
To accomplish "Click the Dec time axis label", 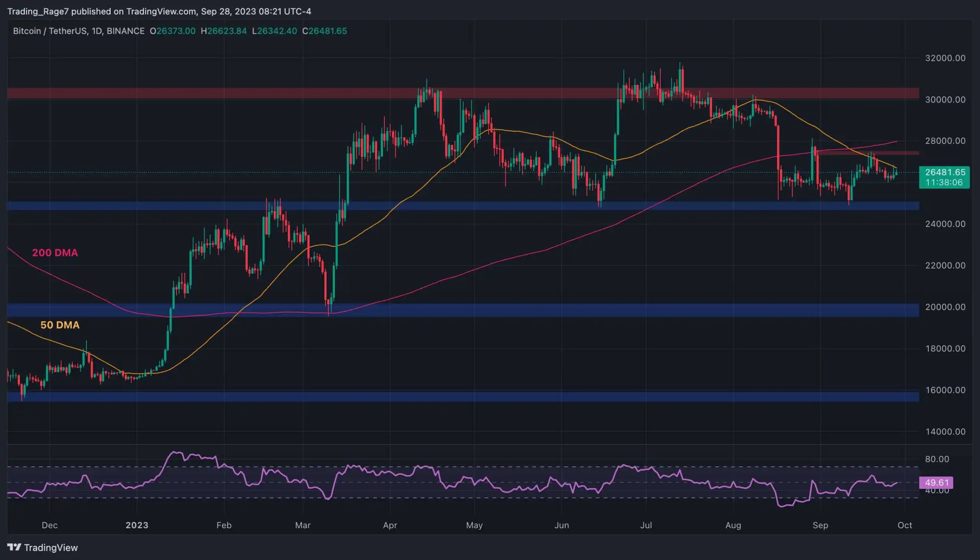I will tap(50, 525).
